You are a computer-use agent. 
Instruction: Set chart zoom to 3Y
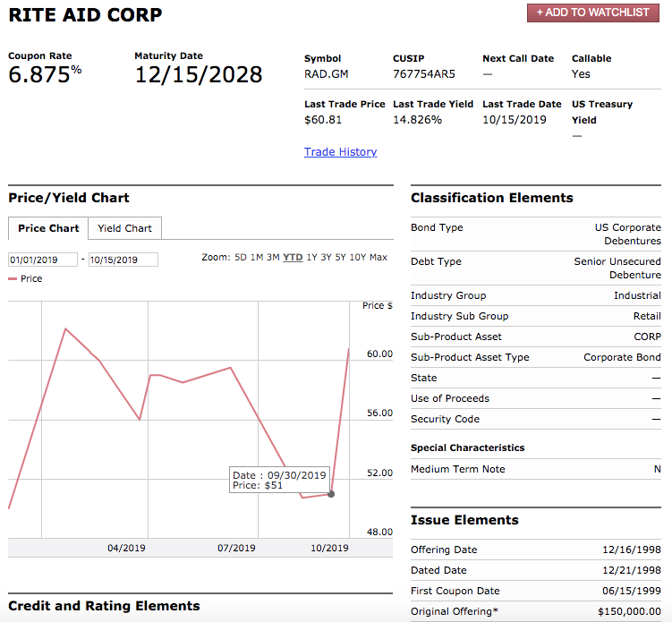(x=326, y=257)
